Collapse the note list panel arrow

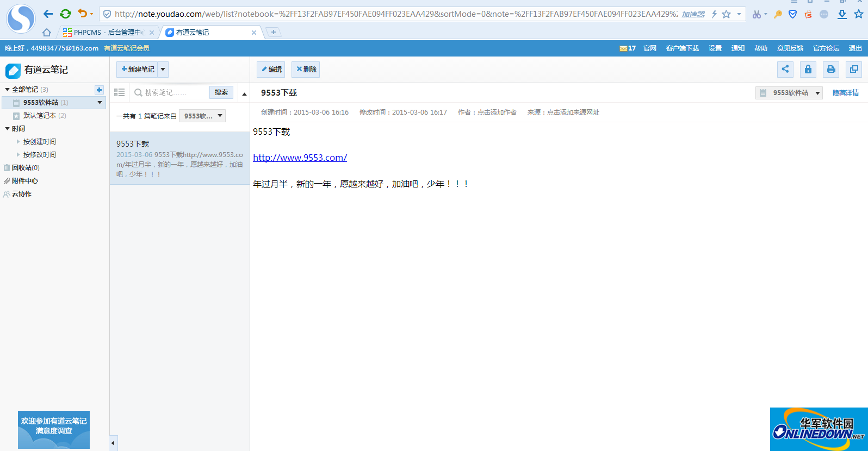(x=113, y=443)
